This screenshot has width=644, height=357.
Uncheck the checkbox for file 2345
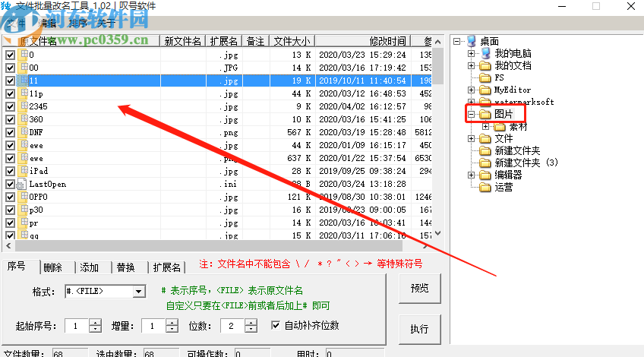(x=11, y=106)
